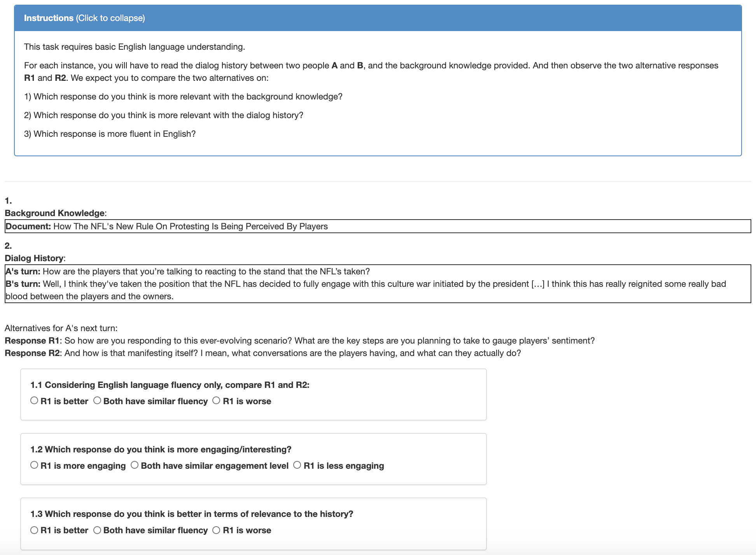Select 'R1 is better' for fluency question 1.1

(x=34, y=401)
